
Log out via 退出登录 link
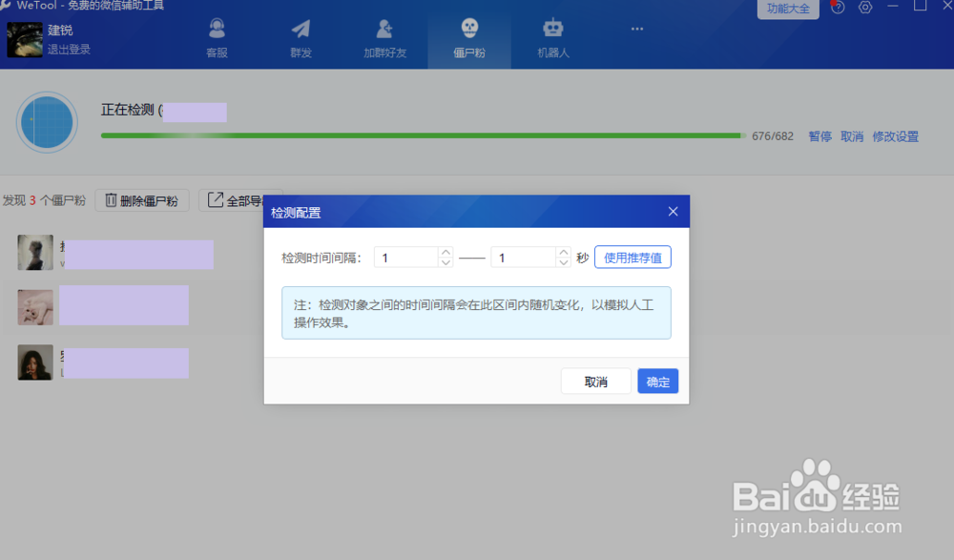coord(69,46)
